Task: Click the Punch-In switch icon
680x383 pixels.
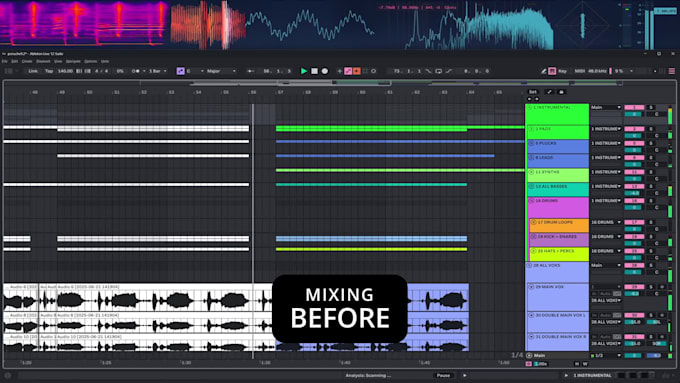Action: click(428, 71)
